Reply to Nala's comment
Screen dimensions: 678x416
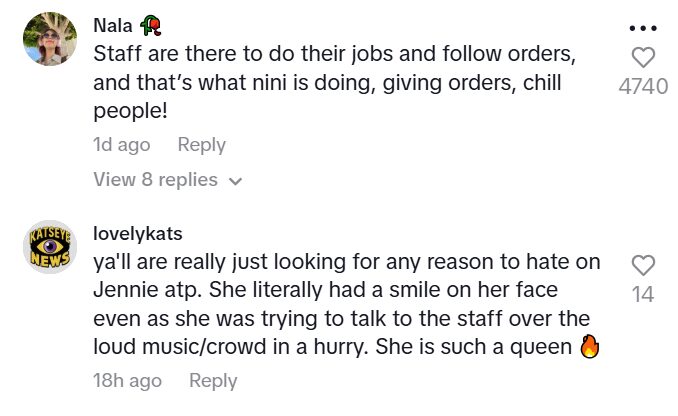[201, 145]
